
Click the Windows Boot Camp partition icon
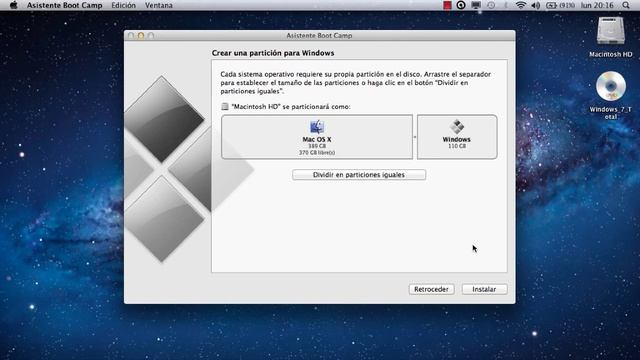click(x=457, y=127)
